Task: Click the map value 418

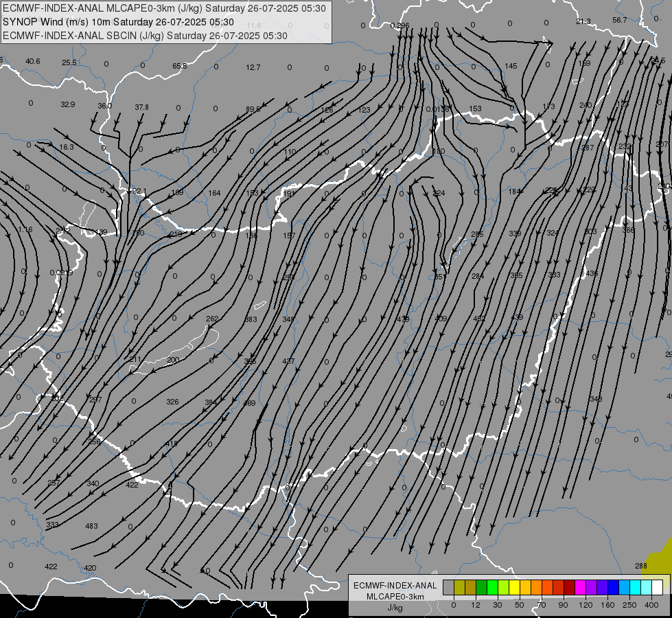Action: [172, 444]
